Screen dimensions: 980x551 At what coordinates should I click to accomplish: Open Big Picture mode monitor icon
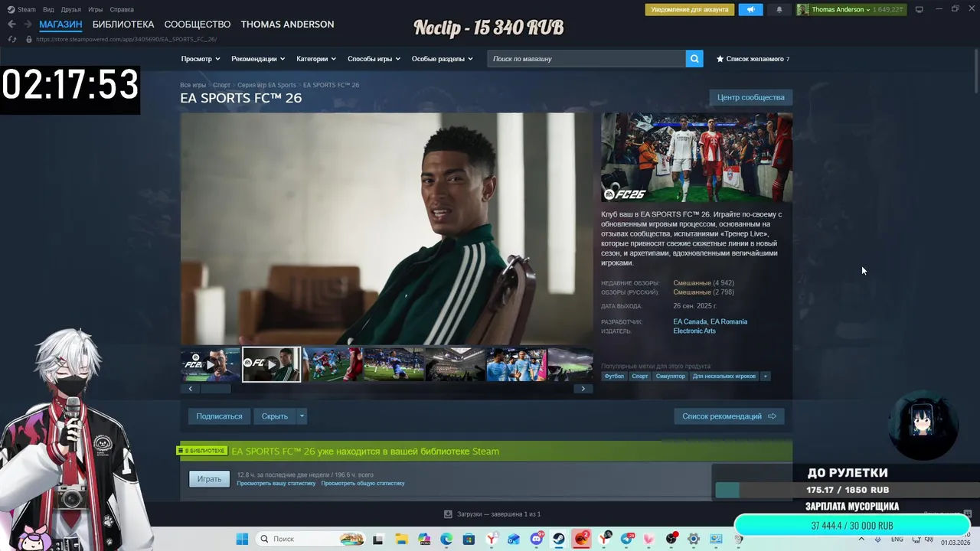point(919,9)
